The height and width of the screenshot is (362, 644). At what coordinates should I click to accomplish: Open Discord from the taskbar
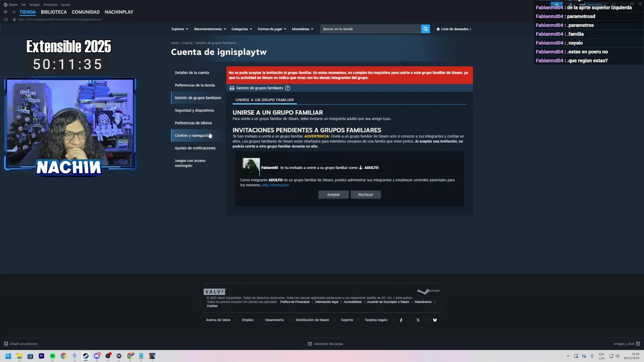[x=97, y=356]
